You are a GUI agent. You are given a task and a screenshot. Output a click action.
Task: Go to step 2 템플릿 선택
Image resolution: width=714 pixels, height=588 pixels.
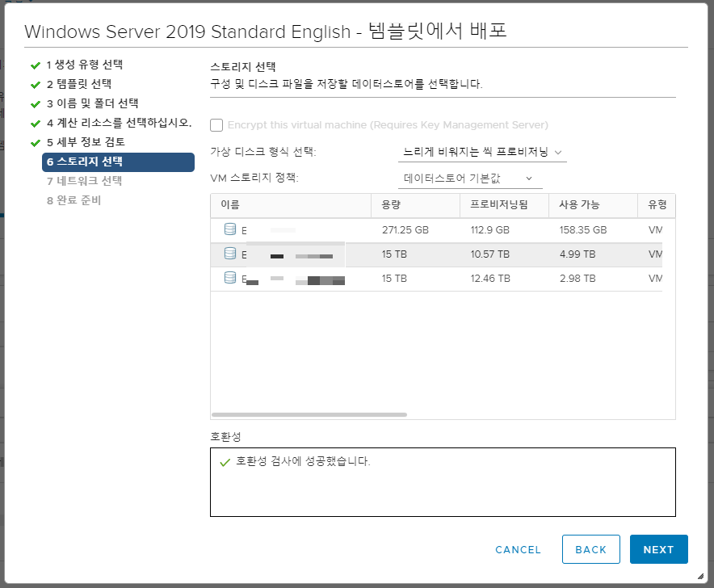coord(79,84)
